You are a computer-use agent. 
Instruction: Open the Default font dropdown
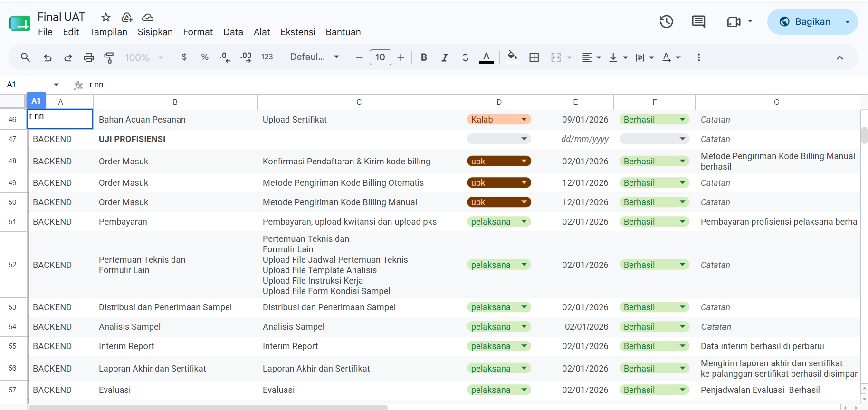[315, 57]
